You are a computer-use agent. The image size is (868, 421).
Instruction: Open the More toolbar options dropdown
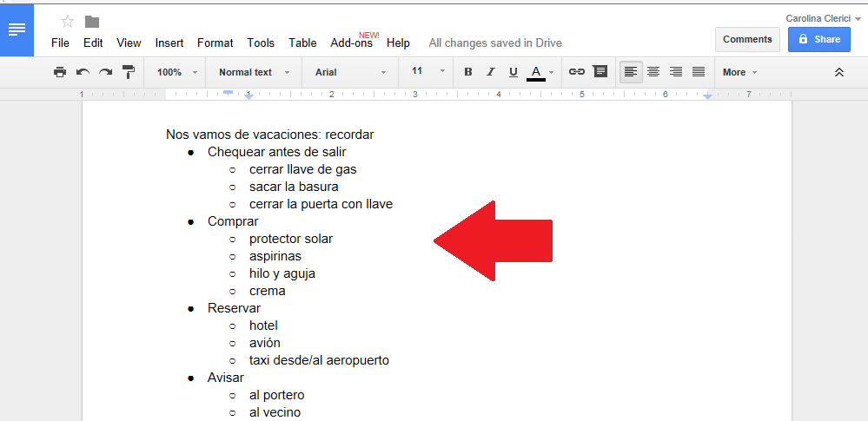coord(739,72)
